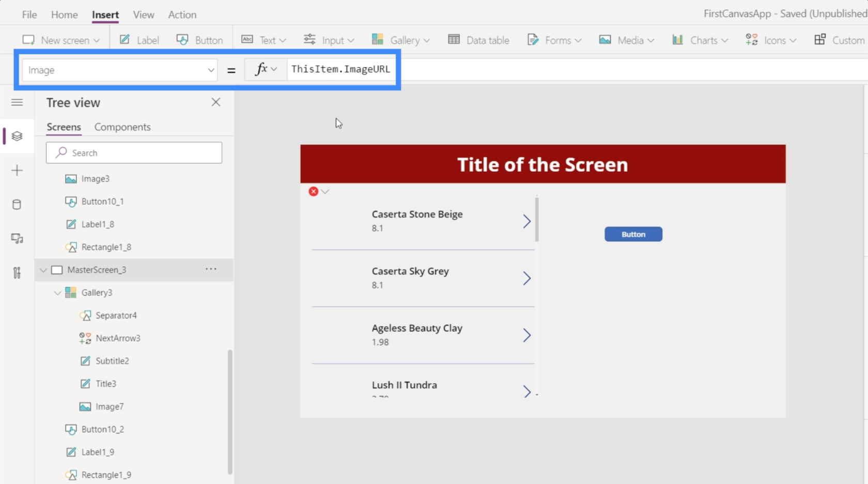Select the Caserta Sky Grey title text
Image resolution: width=868 pixels, height=484 pixels.
click(410, 271)
